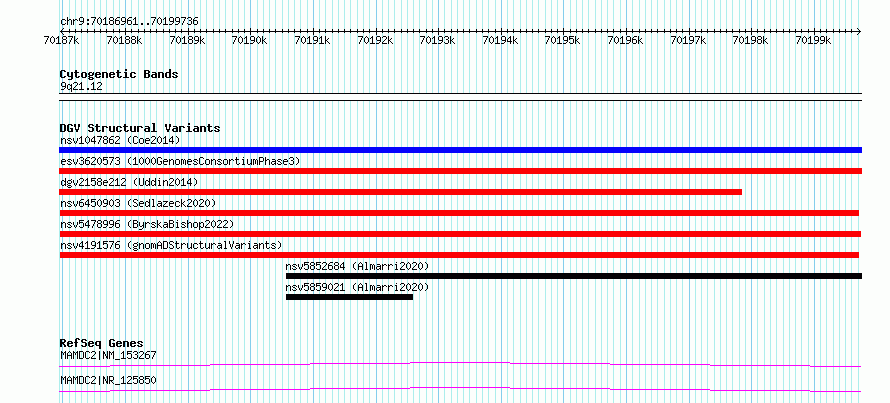Click the red dgv2158e212 variant bar
The image size is (890, 403).
pyautogui.click(x=401, y=192)
